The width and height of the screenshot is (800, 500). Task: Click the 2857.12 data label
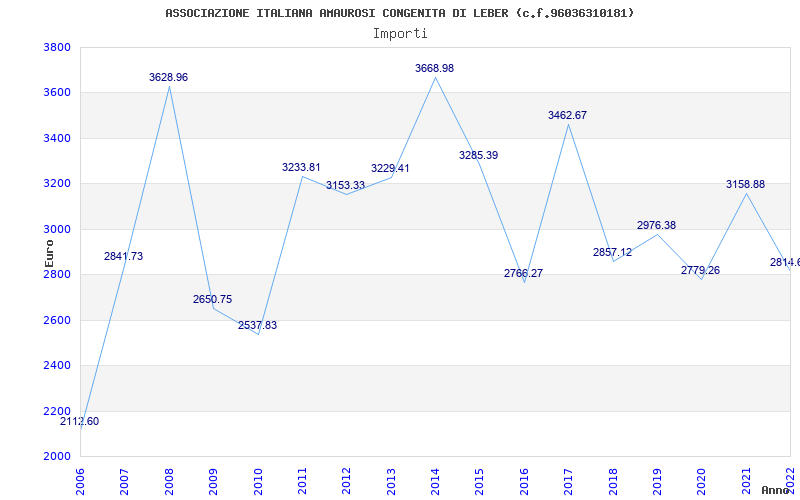(612, 252)
